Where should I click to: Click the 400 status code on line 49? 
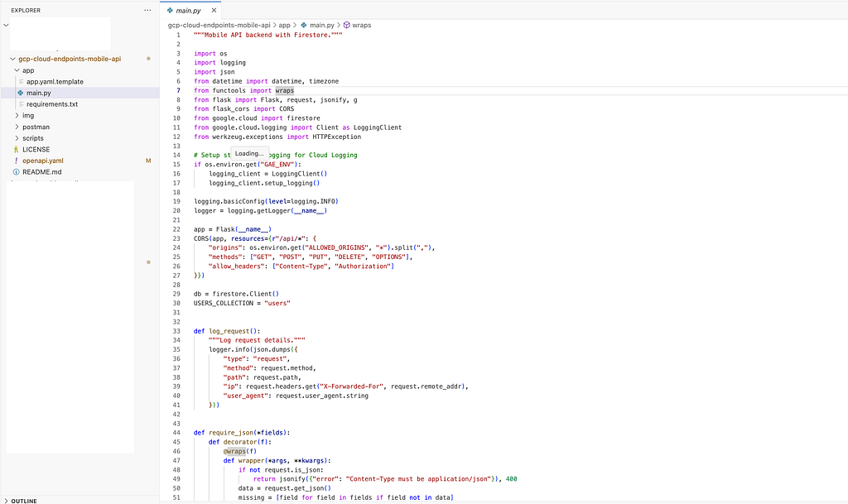coord(511,479)
